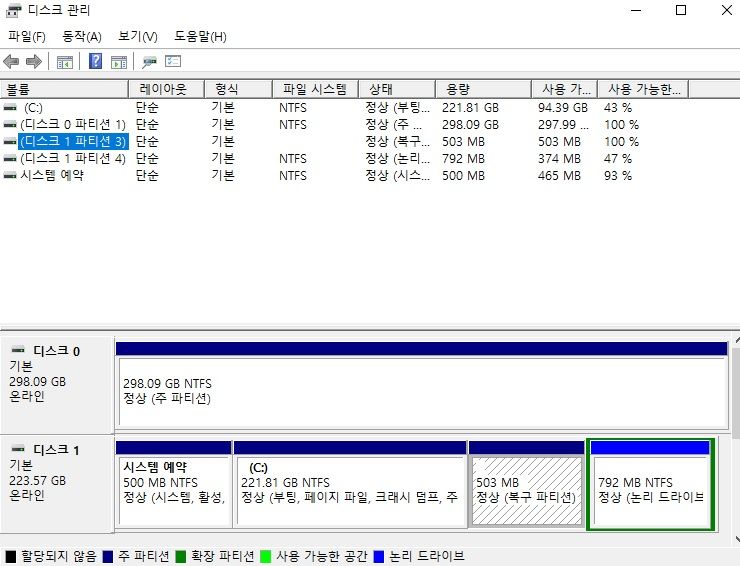Click the blue Help question mark icon
This screenshot has height=566, width=740.
(x=96, y=62)
